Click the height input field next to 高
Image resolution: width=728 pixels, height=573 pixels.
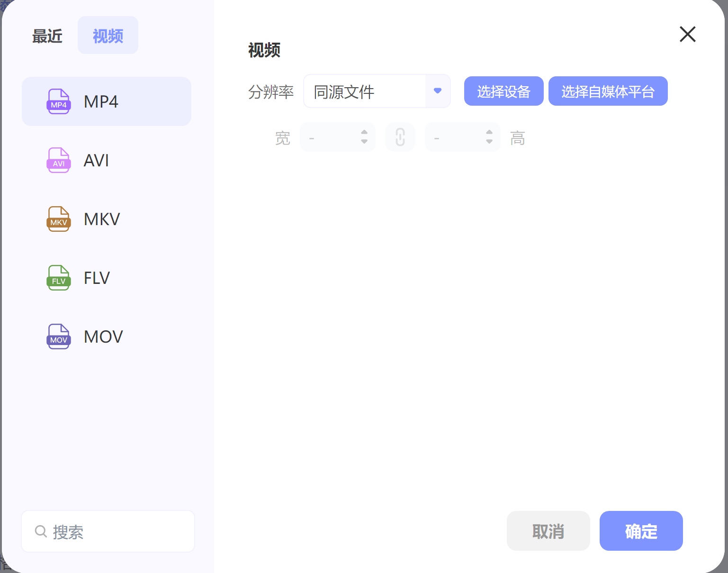click(457, 137)
